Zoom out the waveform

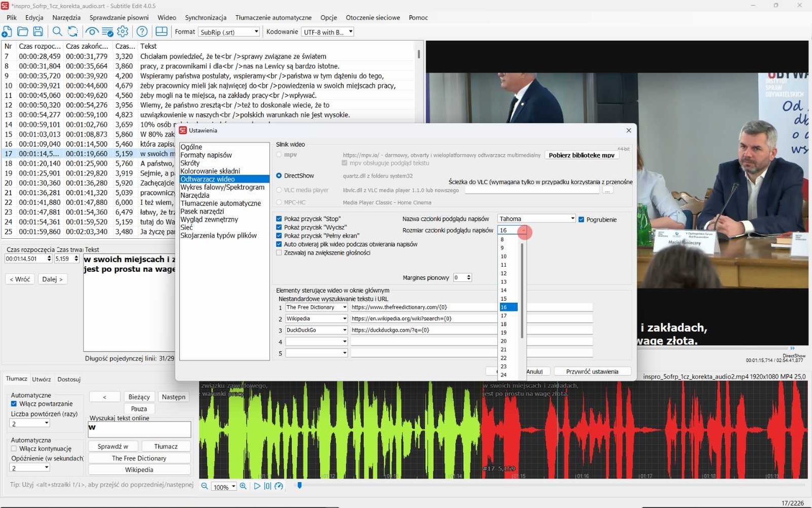pyautogui.click(x=205, y=486)
